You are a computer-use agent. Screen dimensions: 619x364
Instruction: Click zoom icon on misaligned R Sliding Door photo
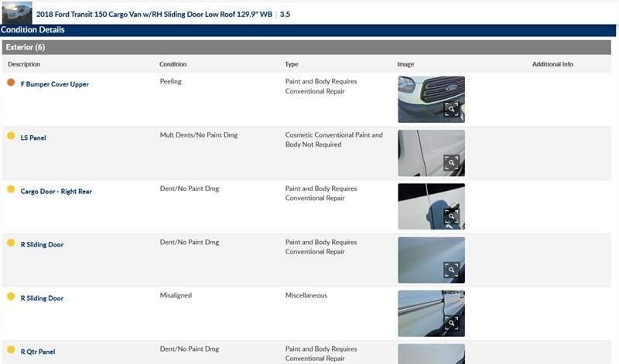[452, 322]
